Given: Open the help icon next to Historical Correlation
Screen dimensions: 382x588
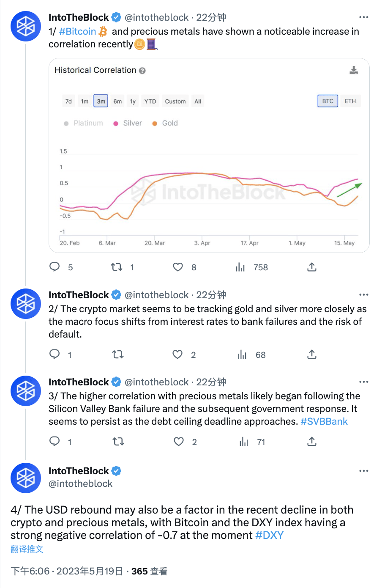Looking at the screenshot, I should click(x=142, y=70).
